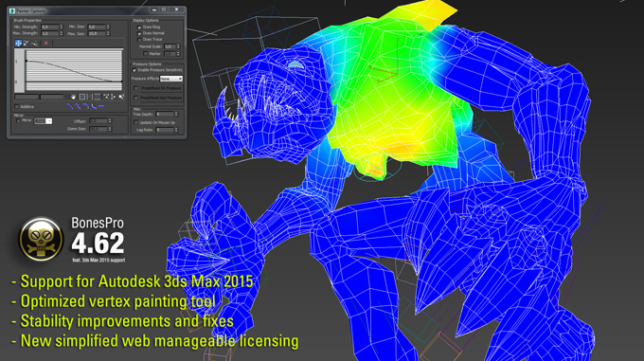Click the zoom region magnifier icon
Image resolution: width=644 pixels, height=361 pixels.
click(121, 97)
